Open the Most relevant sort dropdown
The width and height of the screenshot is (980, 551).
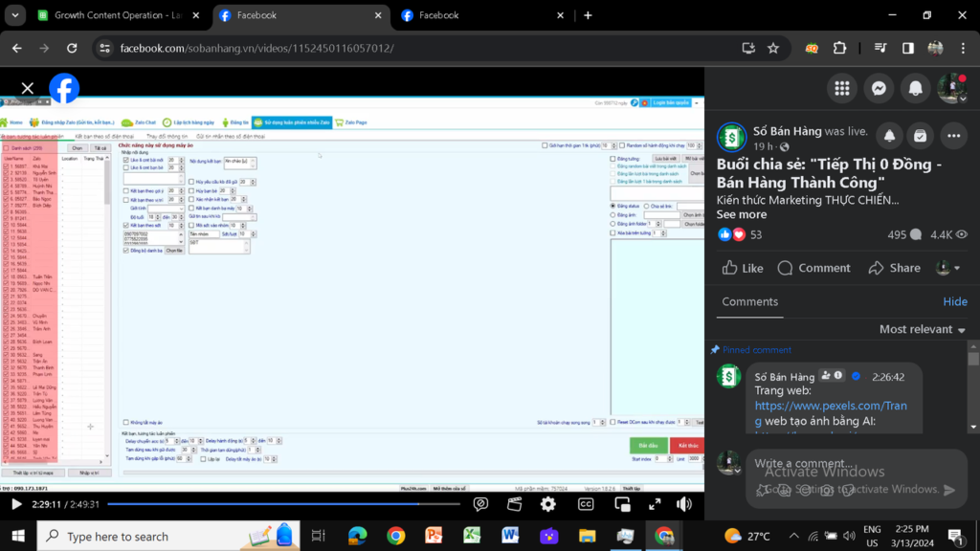tap(922, 329)
